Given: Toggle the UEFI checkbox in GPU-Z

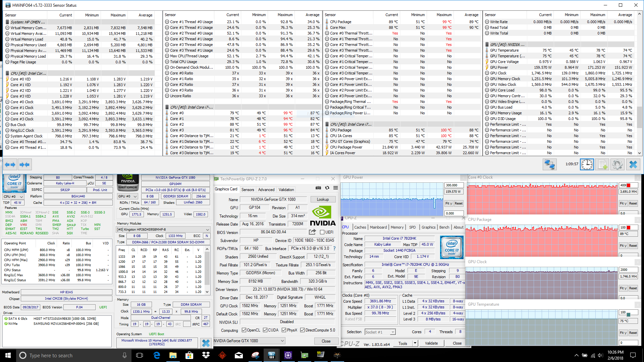Looking at the screenshot, I should [322, 232].
